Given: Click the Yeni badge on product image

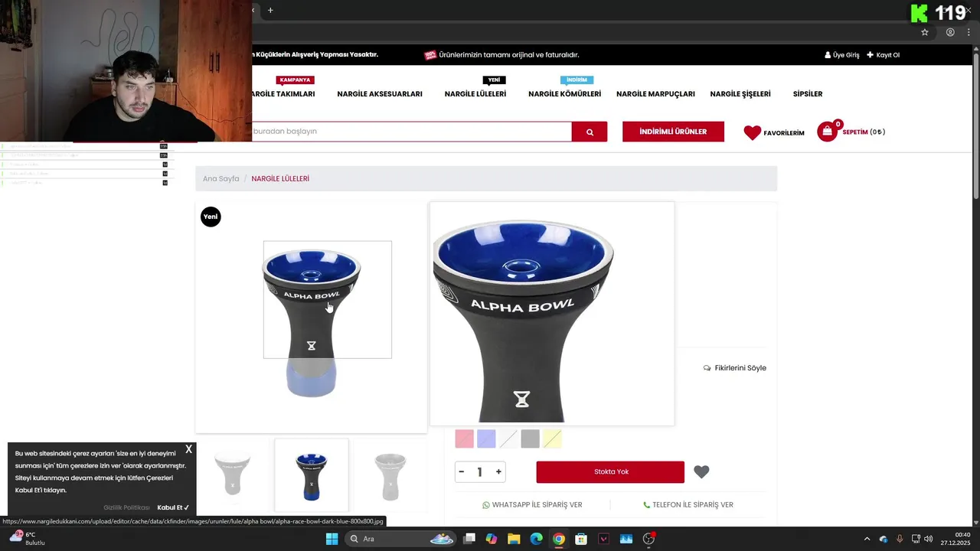Looking at the screenshot, I should click(211, 217).
